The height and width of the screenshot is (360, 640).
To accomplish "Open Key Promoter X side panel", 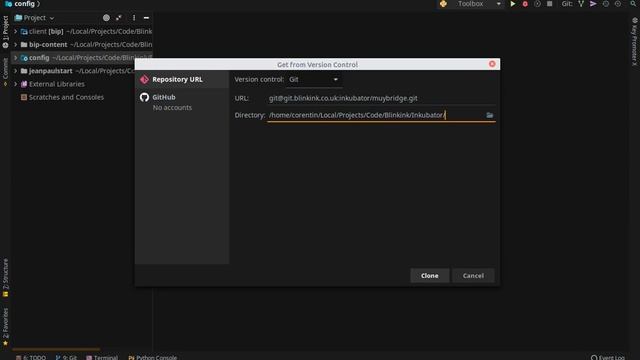I will [x=634, y=41].
